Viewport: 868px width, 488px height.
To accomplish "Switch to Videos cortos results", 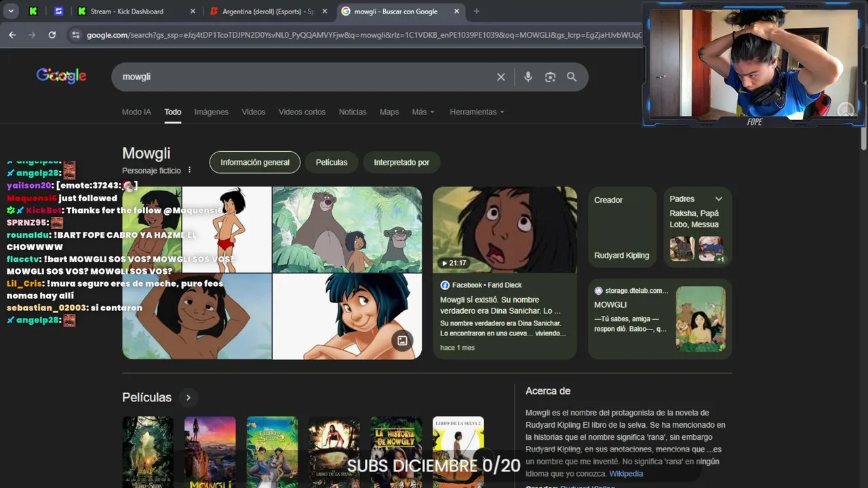I will [302, 112].
